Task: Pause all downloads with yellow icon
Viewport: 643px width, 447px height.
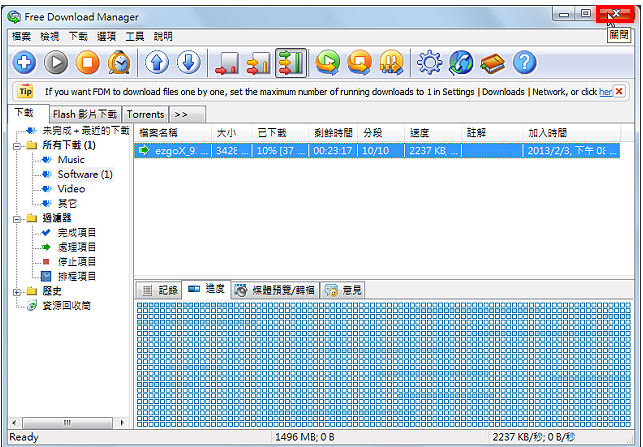Action: click(x=391, y=63)
